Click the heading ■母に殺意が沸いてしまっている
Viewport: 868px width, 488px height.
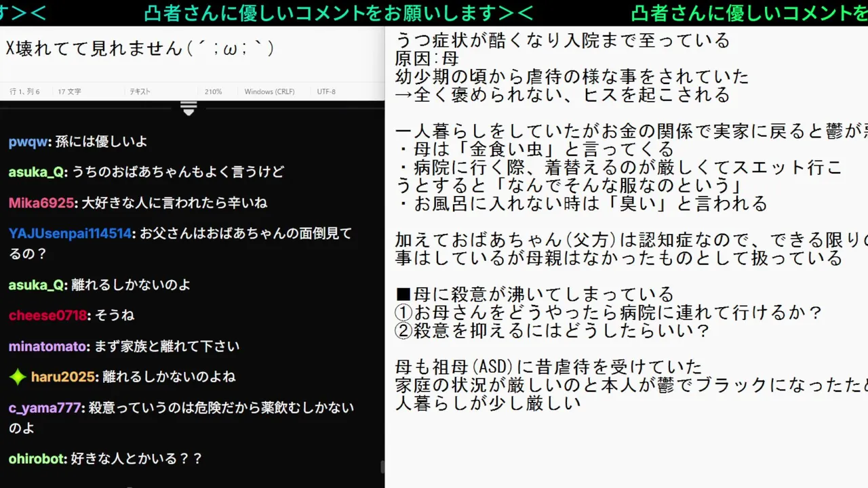[534, 294]
